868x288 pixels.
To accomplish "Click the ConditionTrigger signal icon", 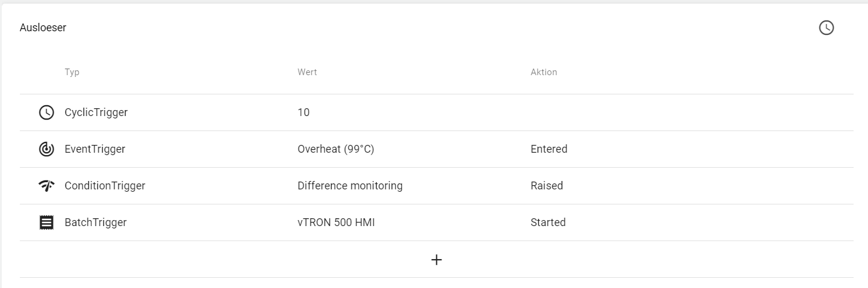I will 46,186.
